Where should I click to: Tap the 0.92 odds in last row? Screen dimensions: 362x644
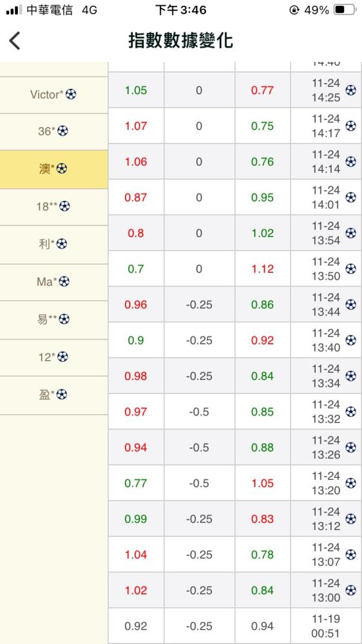pos(136,627)
